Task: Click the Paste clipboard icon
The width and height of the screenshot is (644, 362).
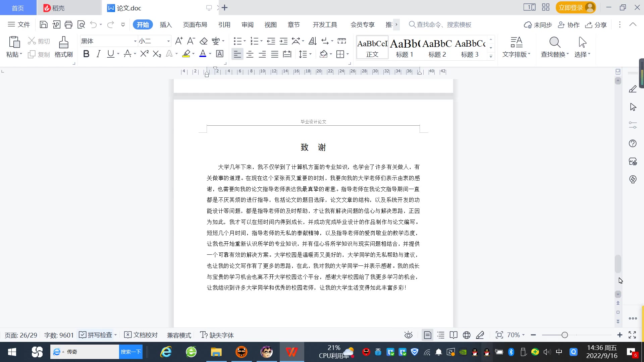Action: click(14, 42)
